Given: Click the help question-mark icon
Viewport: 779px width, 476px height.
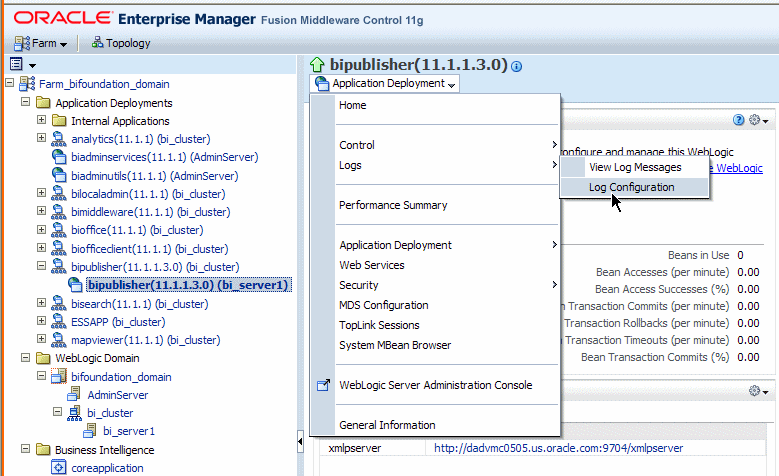Looking at the screenshot, I should click(739, 120).
